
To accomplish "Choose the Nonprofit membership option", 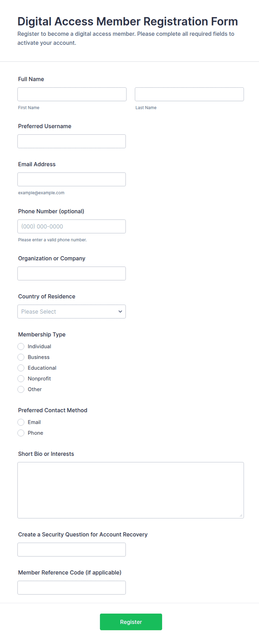I will (21, 379).
